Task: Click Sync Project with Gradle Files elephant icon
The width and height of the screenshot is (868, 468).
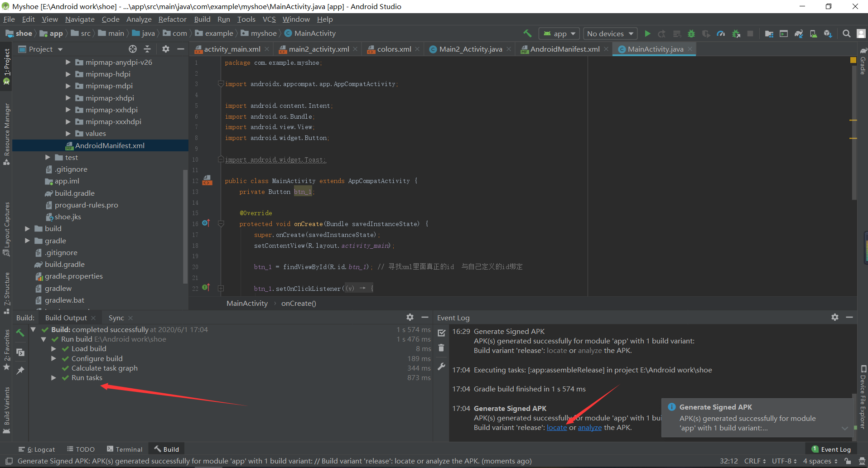Action: [799, 34]
